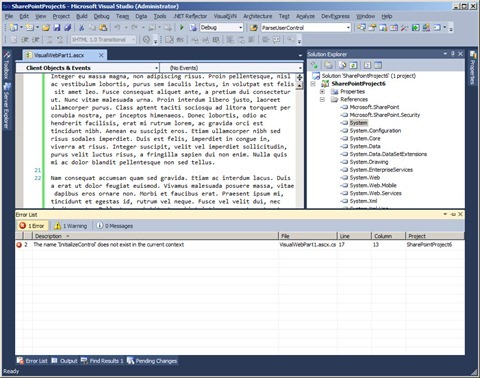This screenshot has width=480, height=378.
Task: Open the Debug menu
Action: tap(101, 16)
